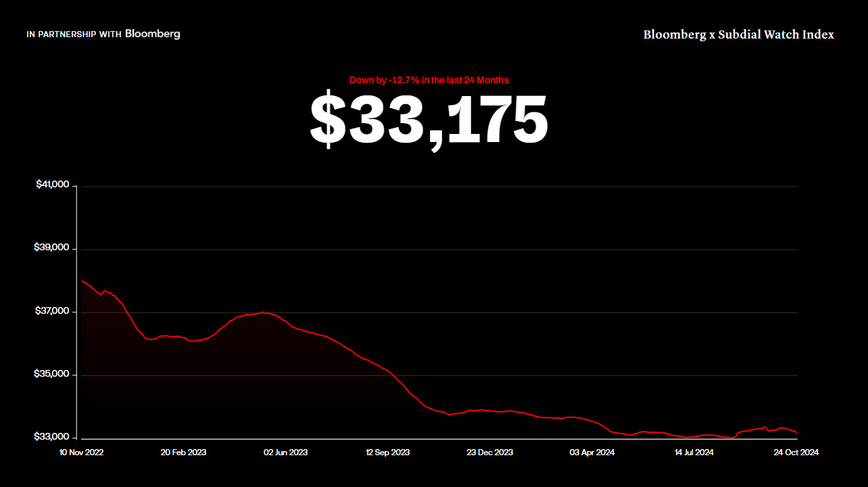Image resolution: width=868 pixels, height=487 pixels.
Task: Click the chart line's end point at Oct 2024
Action: pos(797,433)
